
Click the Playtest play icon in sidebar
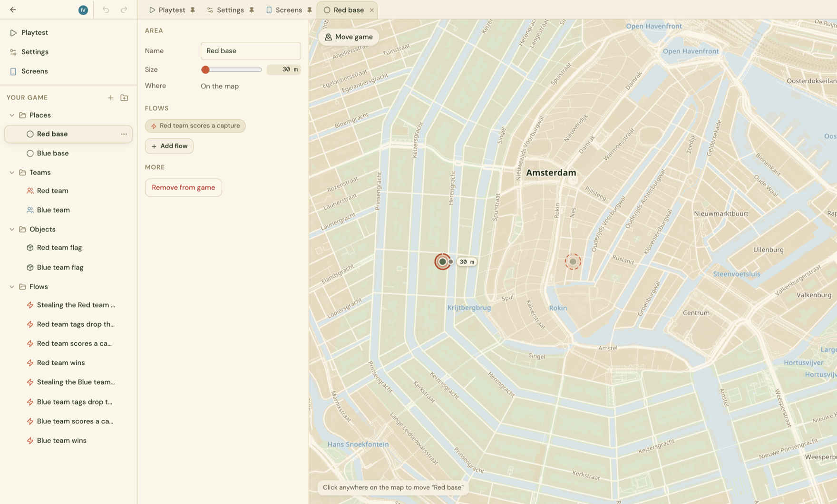[13, 33]
